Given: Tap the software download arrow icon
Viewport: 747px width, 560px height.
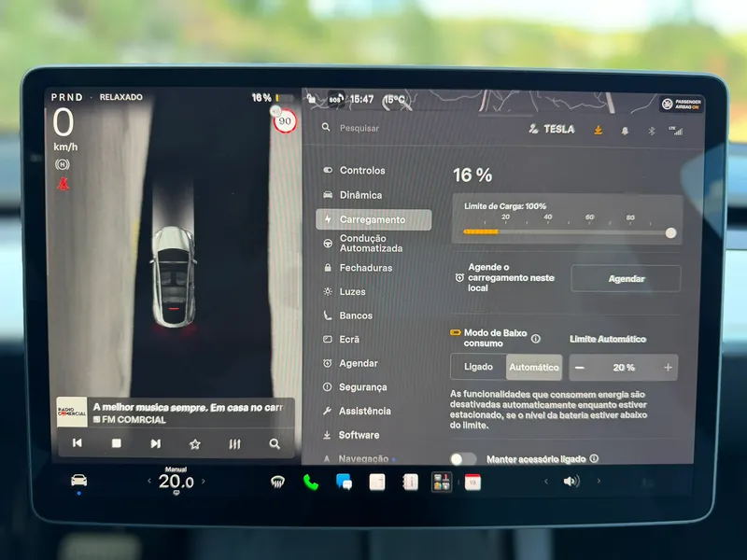Looking at the screenshot, I should coord(598,130).
